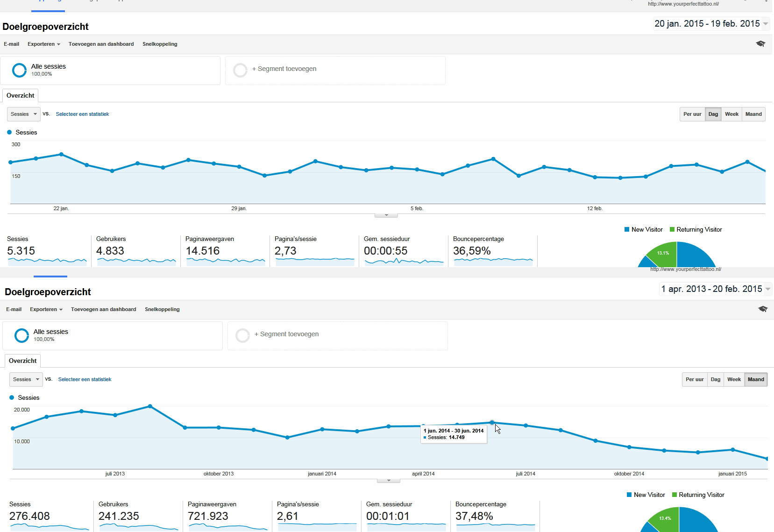Click blue New Visitor legend swatch in upper report
The height and width of the screenshot is (532, 774).
click(x=627, y=229)
